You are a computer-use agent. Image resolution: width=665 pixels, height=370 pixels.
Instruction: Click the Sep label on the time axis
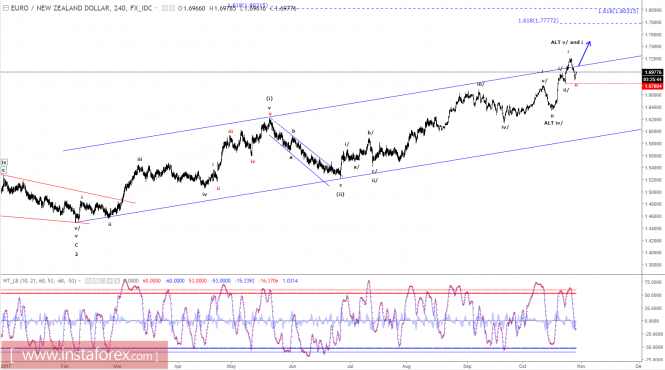pos(467,366)
